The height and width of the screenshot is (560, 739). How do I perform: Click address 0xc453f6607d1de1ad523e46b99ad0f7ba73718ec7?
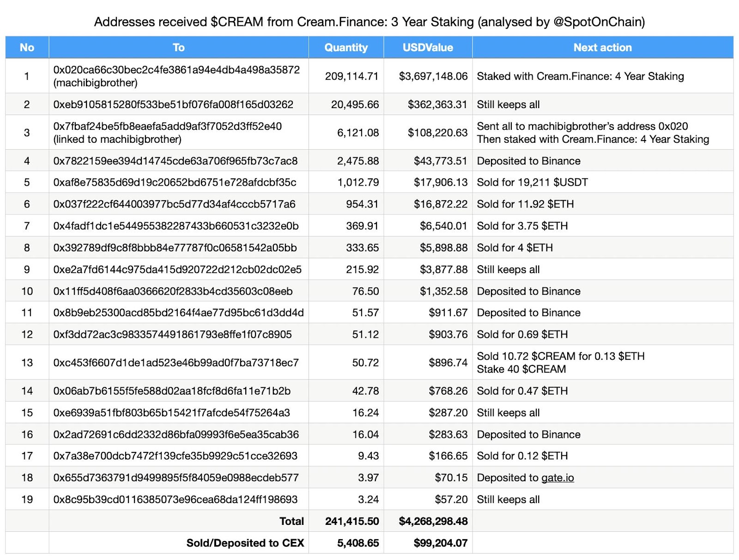pyautogui.click(x=176, y=363)
